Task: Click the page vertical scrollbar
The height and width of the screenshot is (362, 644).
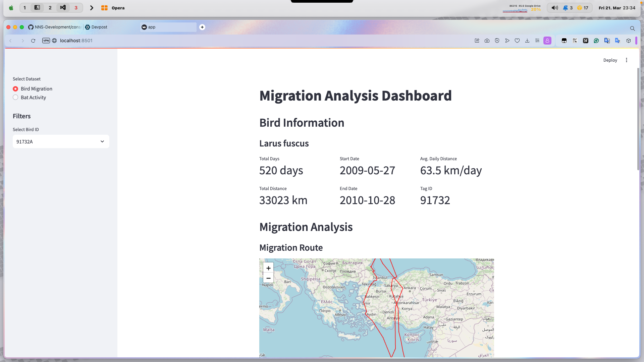Action: [638, 119]
